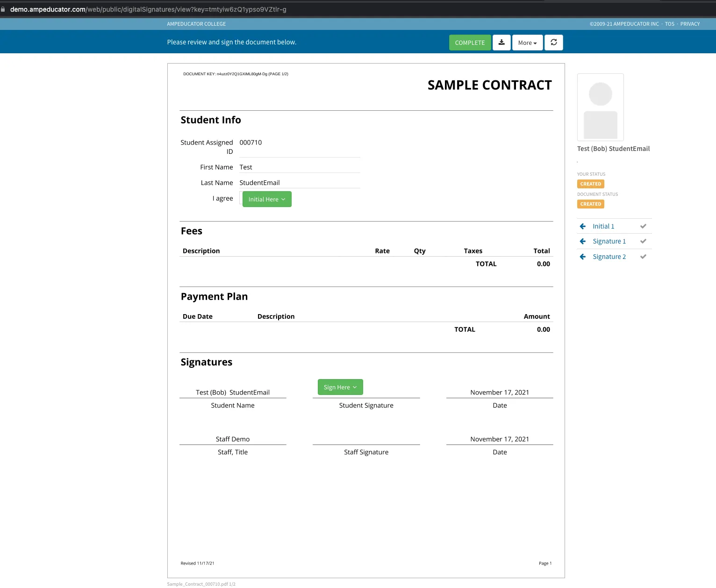Click the Test (Bob) StudentEmail sidebar name
The image size is (716, 588).
[613, 149]
